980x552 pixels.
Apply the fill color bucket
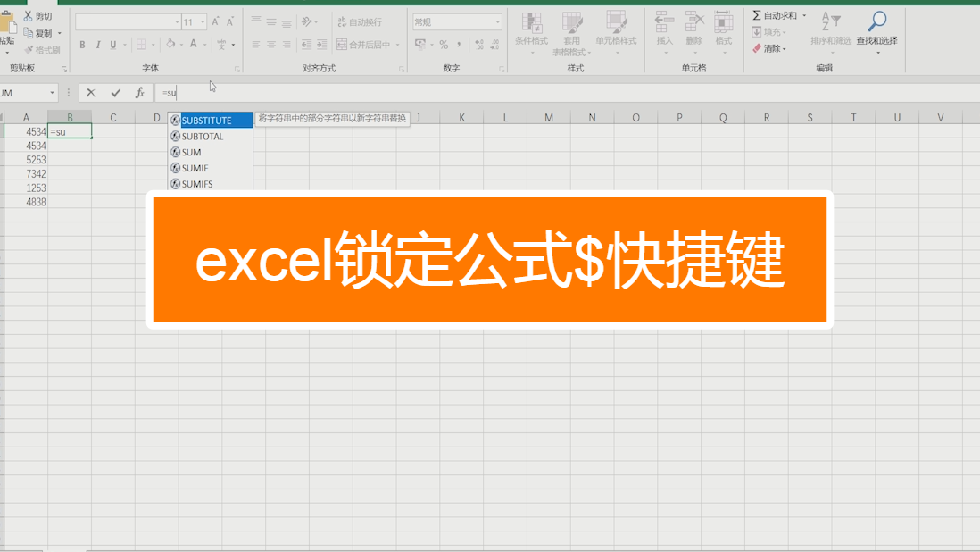click(x=170, y=44)
